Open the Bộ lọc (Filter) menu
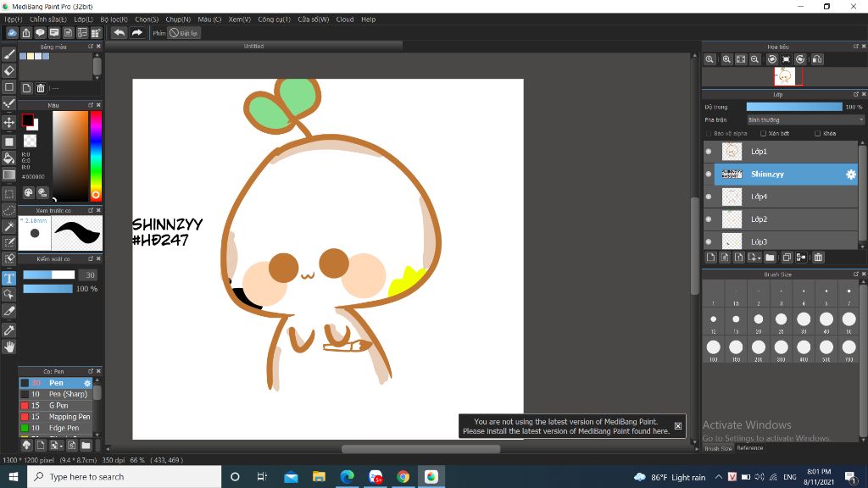The image size is (868, 488). [114, 19]
